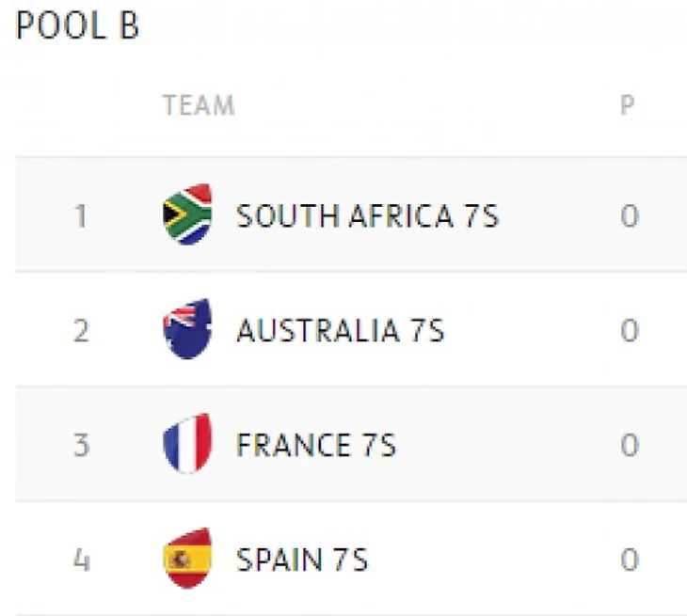687x616 pixels.
Task: Click rank number 2 in standings
Action: pos(81,331)
